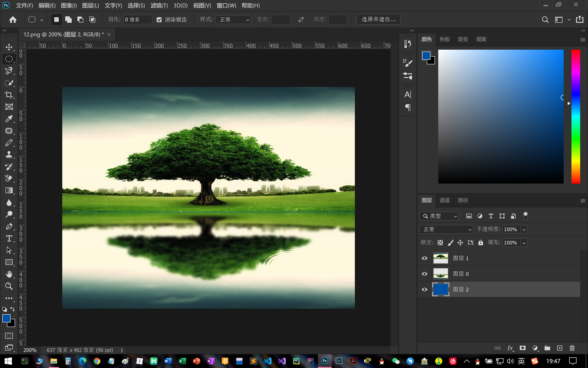Select the Zoom tool
This screenshot has height=368, width=588.
pos(9,286)
